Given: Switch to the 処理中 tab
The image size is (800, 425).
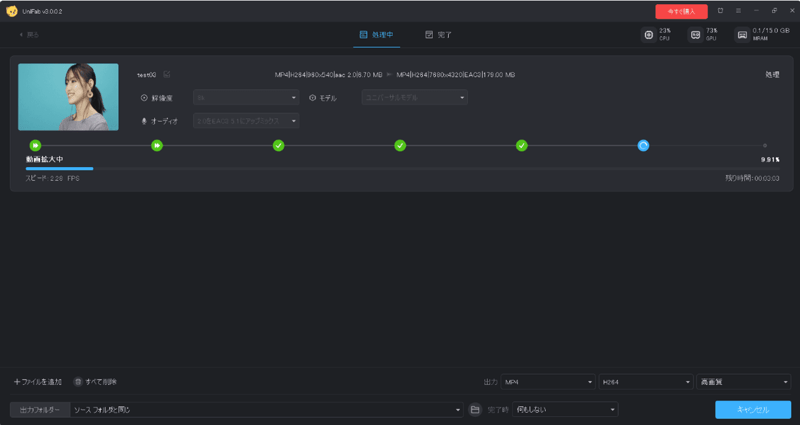Looking at the screenshot, I should pyautogui.click(x=376, y=35).
